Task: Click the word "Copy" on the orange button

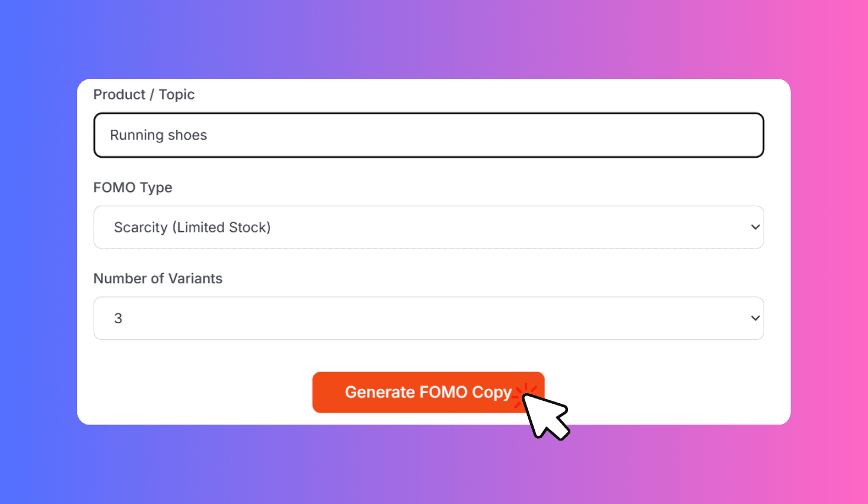Action: point(492,393)
